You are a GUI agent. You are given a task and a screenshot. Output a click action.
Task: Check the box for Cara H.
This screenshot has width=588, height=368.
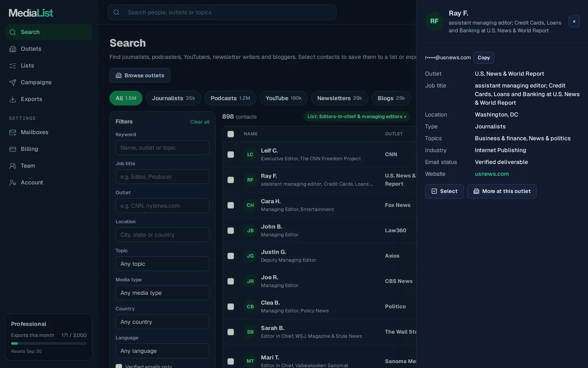point(231,205)
